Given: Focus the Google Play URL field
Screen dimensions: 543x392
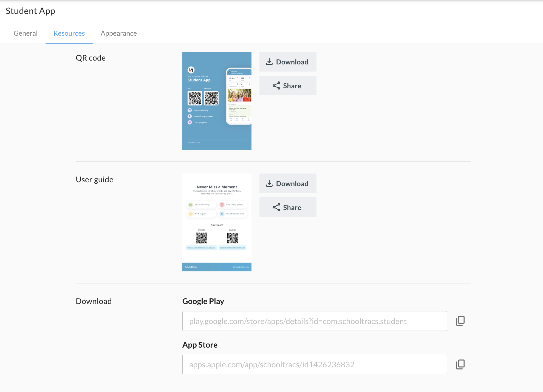Looking at the screenshot, I should [315, 321].
